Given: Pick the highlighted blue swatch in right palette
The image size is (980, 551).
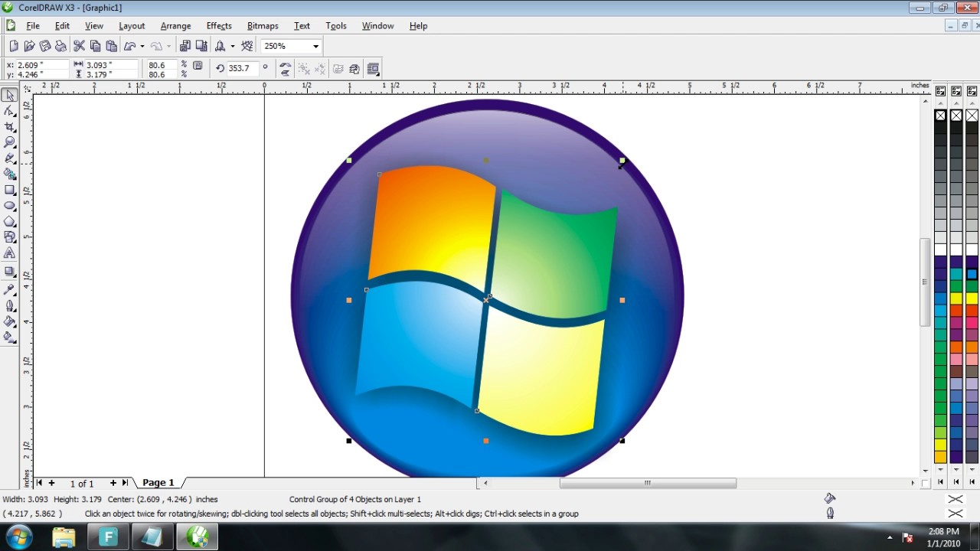Looking at the screenshot, I should 972,274.
